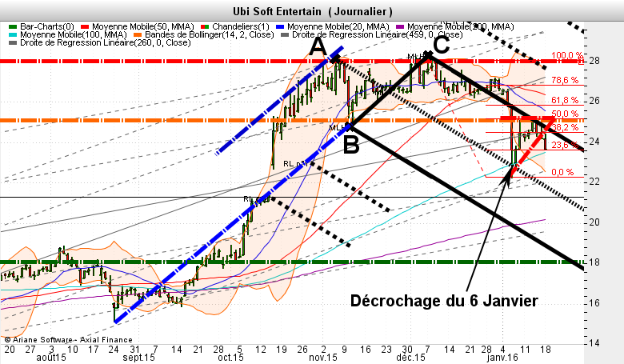Click the 38,2 % Fibonacci level label
This screenshot has width=624, height=364.
[565, 127]
